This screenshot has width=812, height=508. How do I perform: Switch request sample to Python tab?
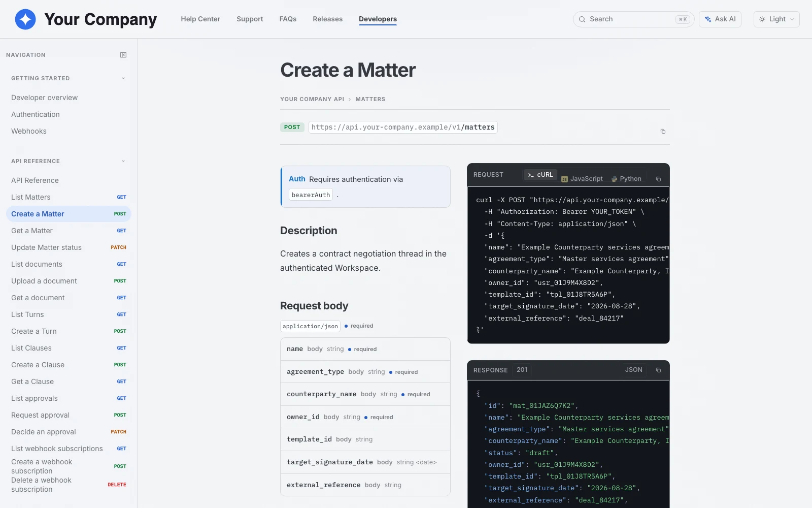coord(627,179)
